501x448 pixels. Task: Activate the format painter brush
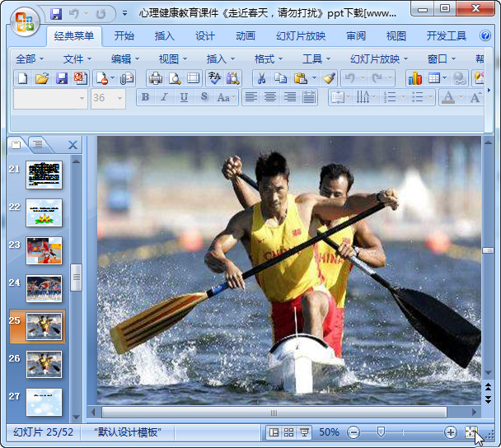329,78
